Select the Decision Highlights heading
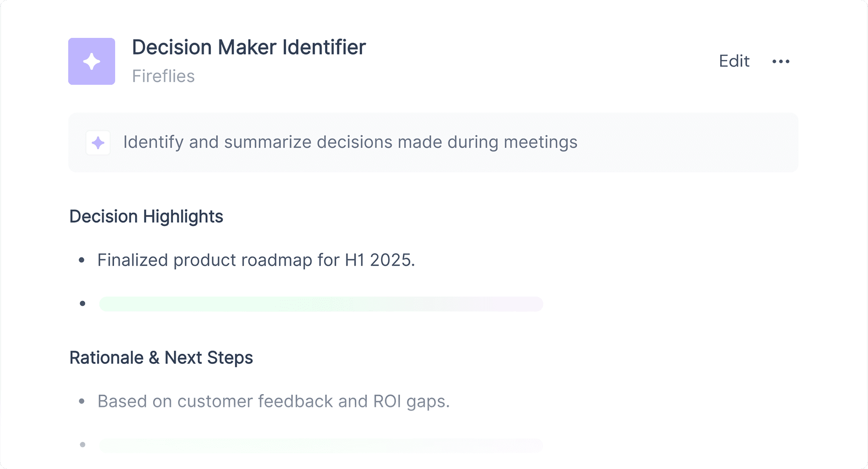Screen dimensions: 868x469 point(146,216)
